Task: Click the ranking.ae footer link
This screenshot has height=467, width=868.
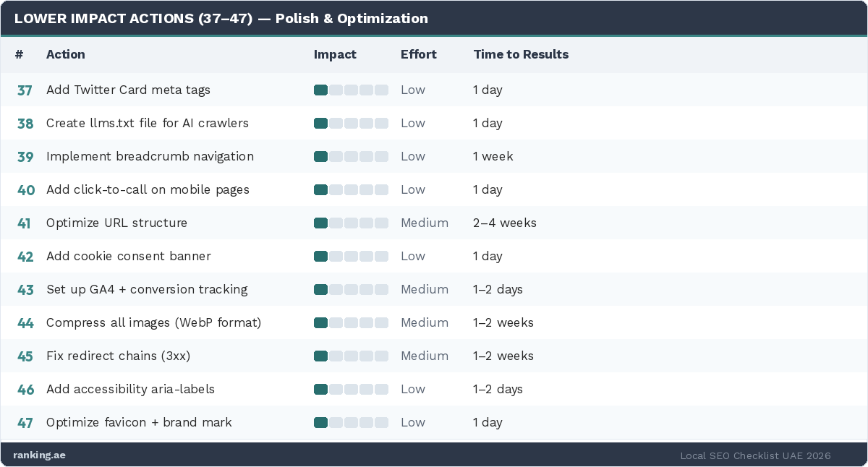Action: [x=39, y=455]
